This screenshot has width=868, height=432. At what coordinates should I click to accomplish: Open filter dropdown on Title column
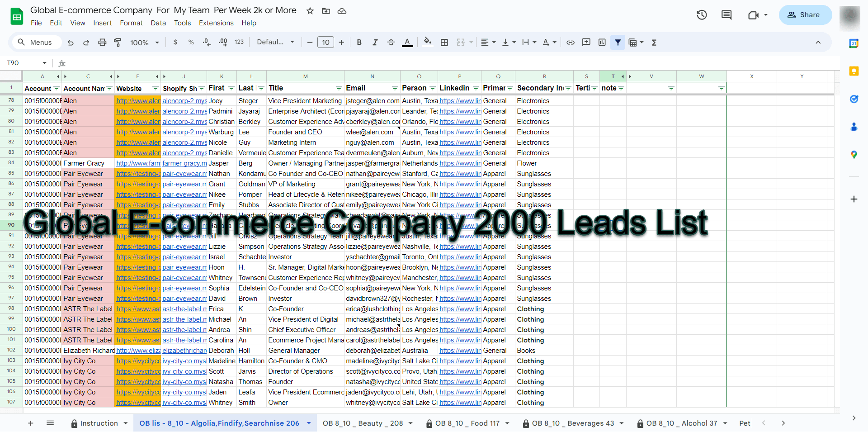[x=339, y=88]
